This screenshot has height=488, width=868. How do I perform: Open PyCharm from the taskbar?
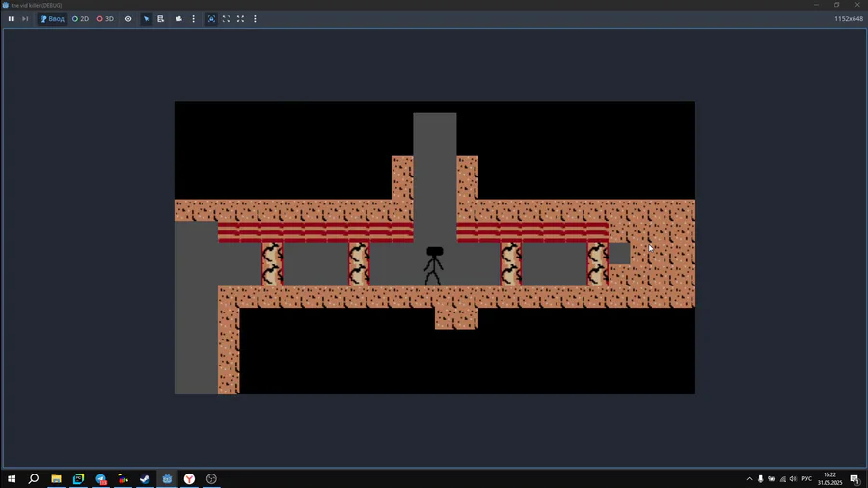click(x=78, y=478)
